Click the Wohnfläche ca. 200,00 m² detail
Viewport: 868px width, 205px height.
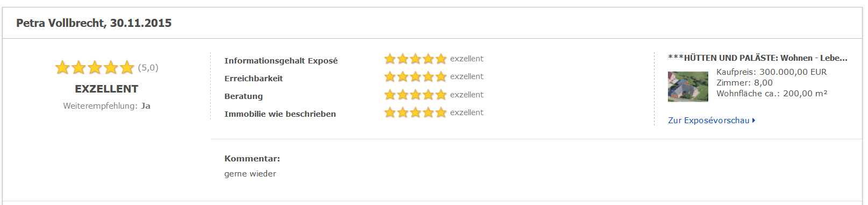pos(772,94)
